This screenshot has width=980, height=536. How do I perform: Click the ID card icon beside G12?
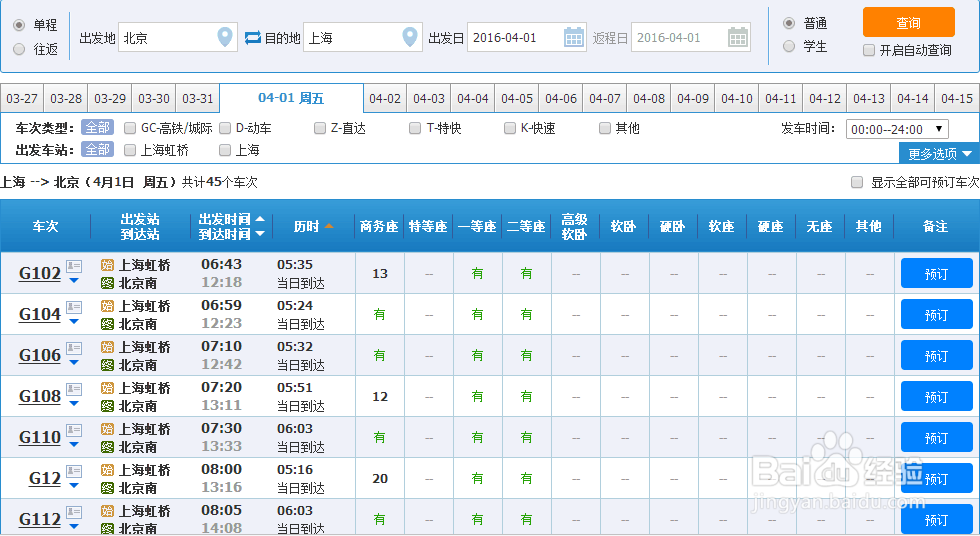74,472
